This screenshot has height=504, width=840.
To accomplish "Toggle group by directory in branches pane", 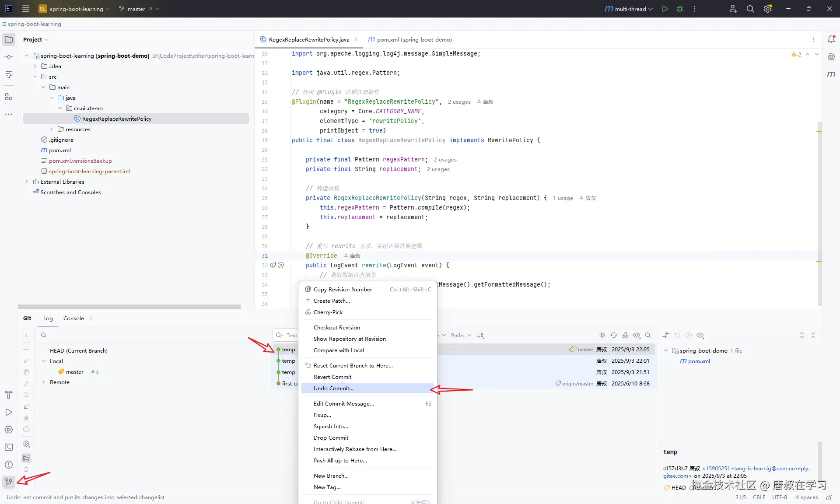I will 26,458.
